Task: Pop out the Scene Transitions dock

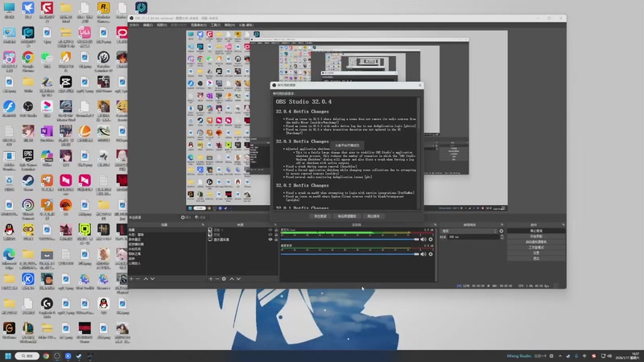Action: [x=502, y=224]
